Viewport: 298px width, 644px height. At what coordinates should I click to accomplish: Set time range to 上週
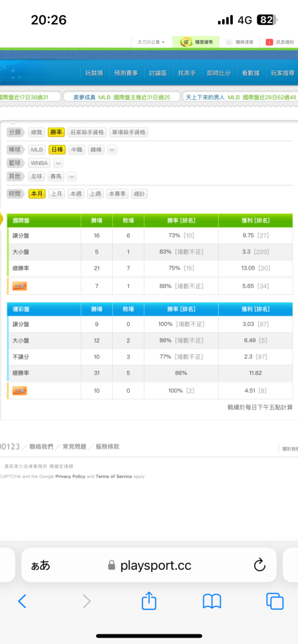coord(95,194)
